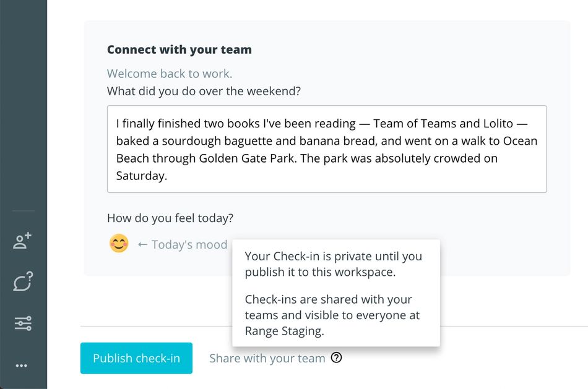Image resolution: width=588 pixels, height=389 pixels.
Task: Click the help question mark icon
Action: click(336, 357)
